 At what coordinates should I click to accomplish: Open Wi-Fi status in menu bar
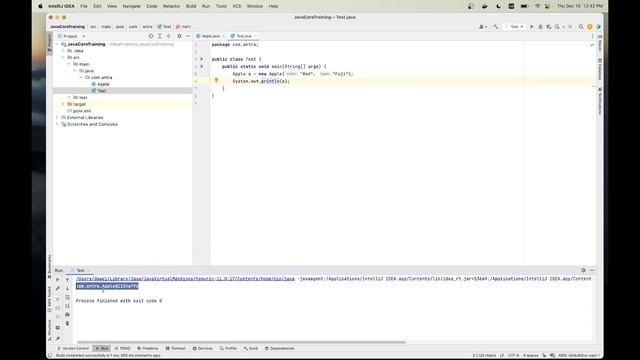point(538,6)
